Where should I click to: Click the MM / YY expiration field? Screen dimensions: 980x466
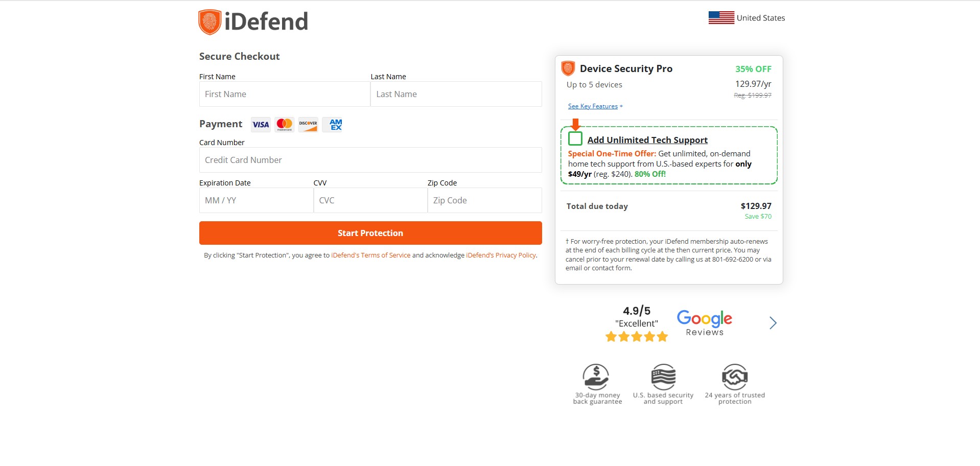pyautogui.click(x=256, y=200)
